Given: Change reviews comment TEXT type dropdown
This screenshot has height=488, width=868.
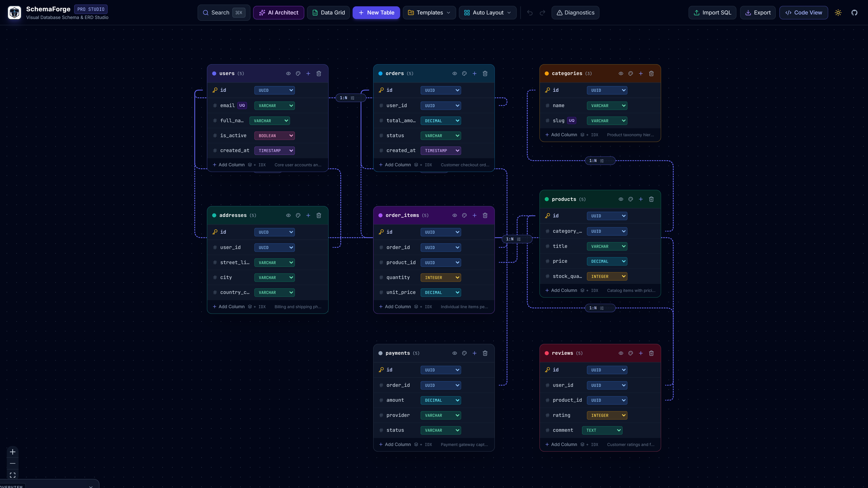Looking at the screenshot, I should [x=602, y=430].
